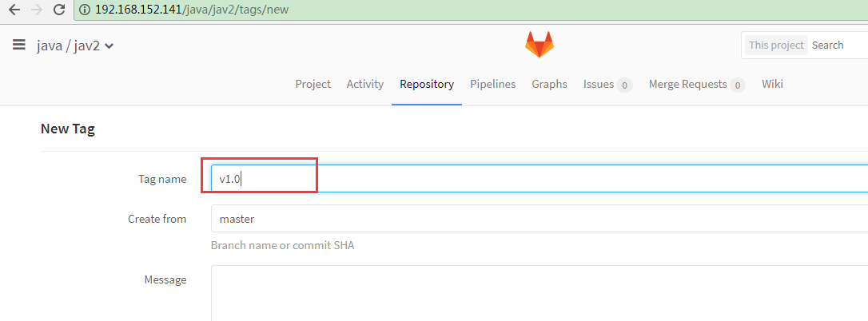This screenshot has width=868, height=321.
Task: Click the project Search box
Action: click(838, 46)
